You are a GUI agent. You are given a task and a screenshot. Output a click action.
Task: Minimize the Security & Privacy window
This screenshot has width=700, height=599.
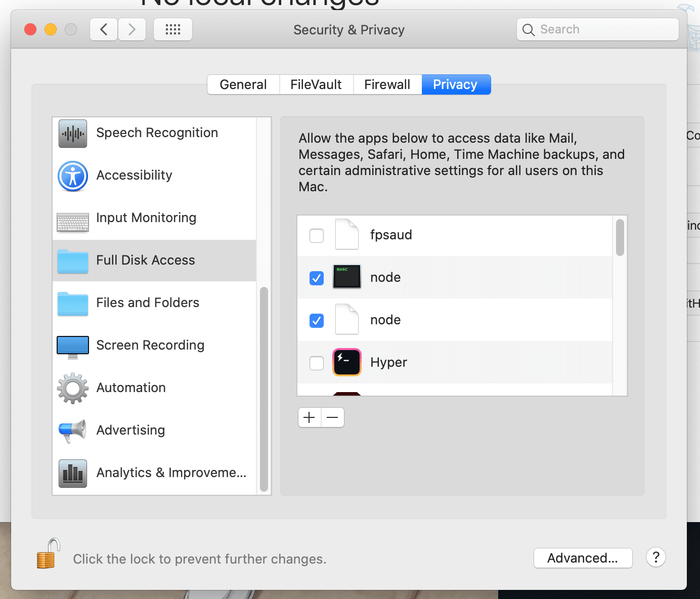[x=51, y=29]
